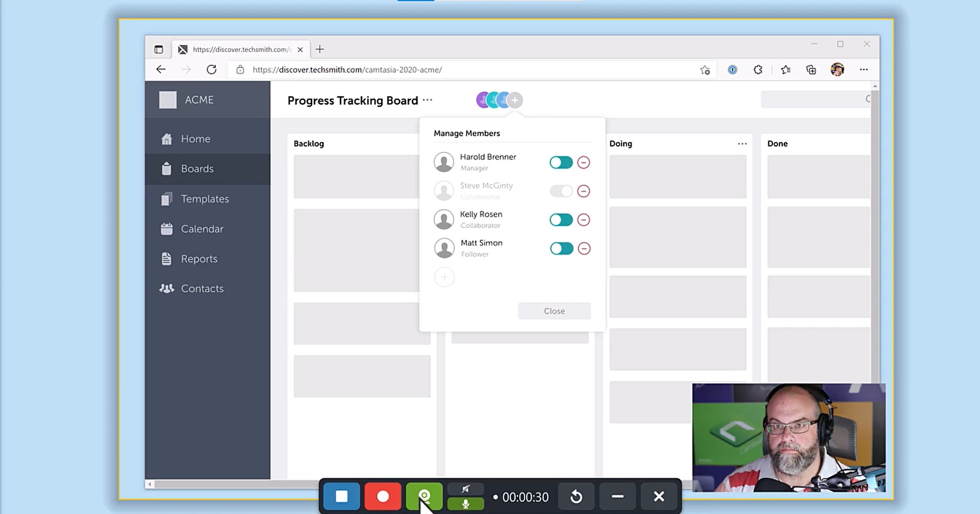Click Kelly Rosen's avatar
The image size is (980, 514).
pos(444,219)
